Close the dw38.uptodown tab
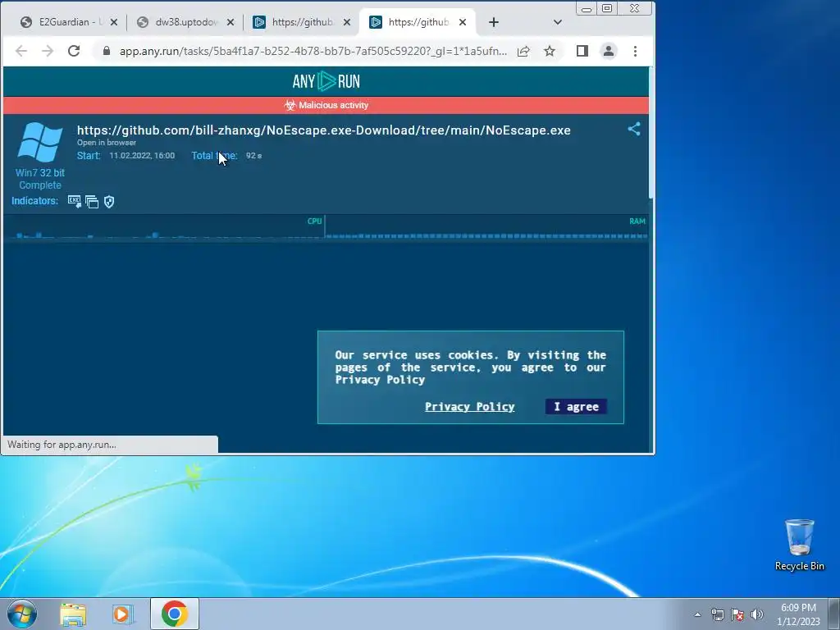Viewport: 840px width, 630px height. [x=231, y=22]
